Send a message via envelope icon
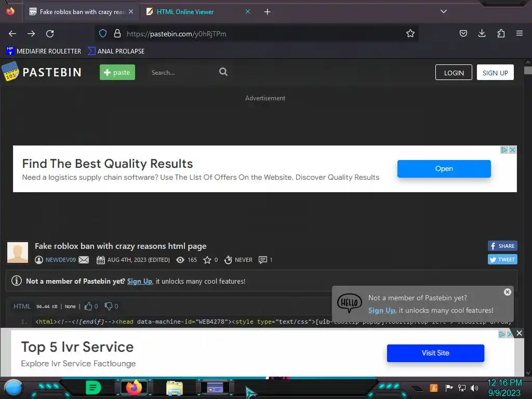 (84, 260)
